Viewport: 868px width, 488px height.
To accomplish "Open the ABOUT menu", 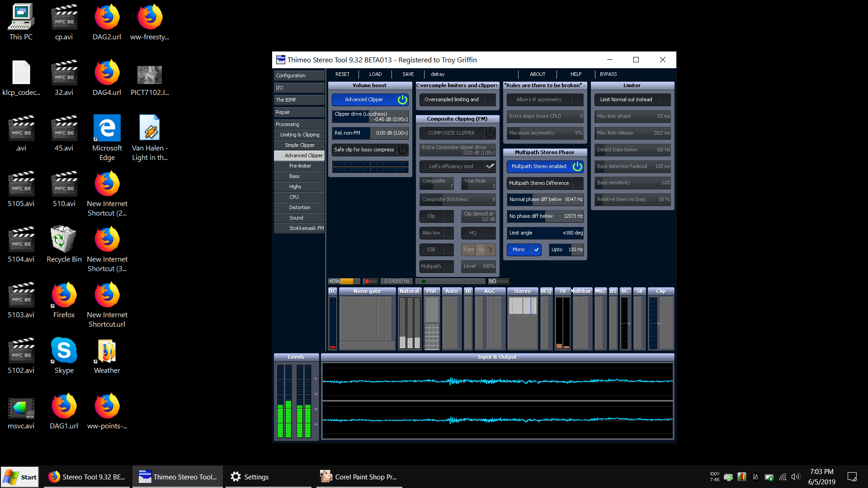I will [538, 74].
